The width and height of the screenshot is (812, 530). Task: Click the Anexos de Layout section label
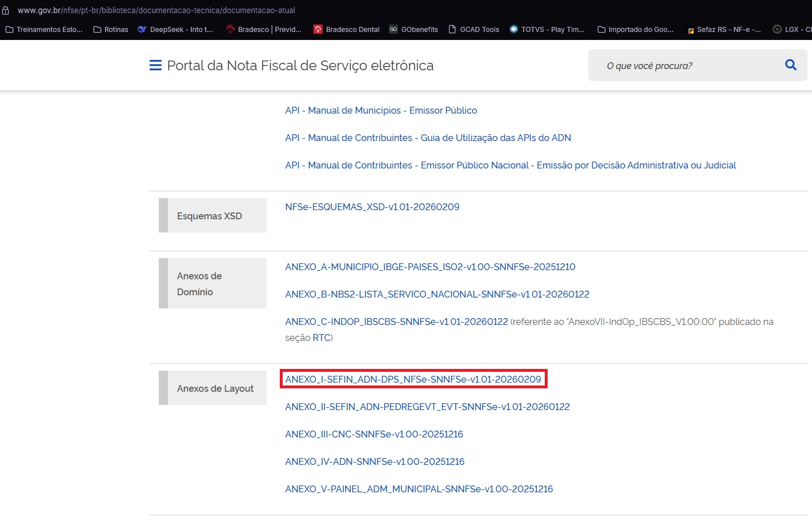212,388
